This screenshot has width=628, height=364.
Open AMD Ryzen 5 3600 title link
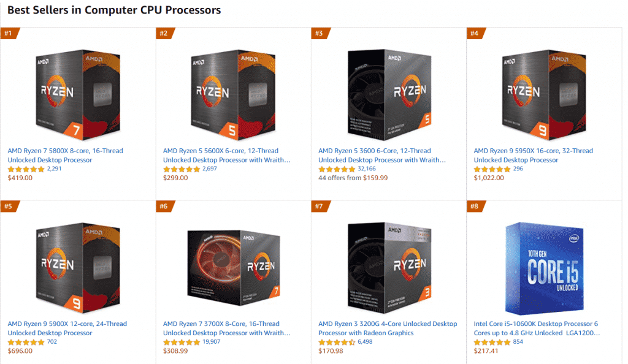(x=382, y=155)
